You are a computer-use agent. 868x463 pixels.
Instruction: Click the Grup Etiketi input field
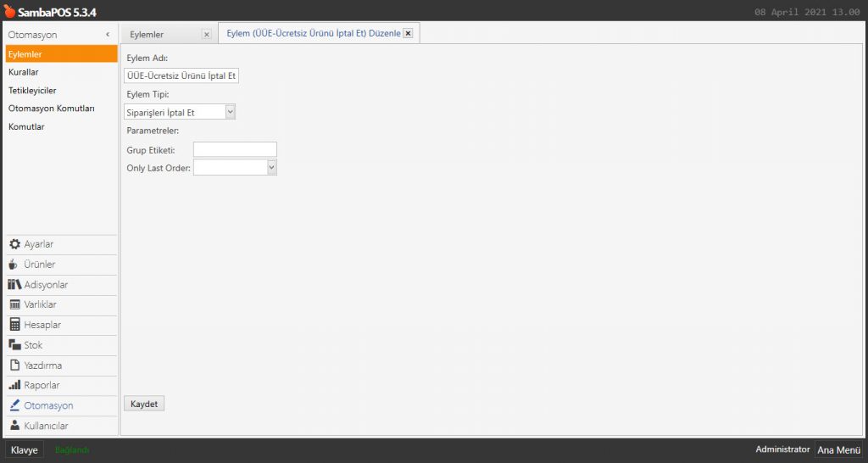[235, 150]
